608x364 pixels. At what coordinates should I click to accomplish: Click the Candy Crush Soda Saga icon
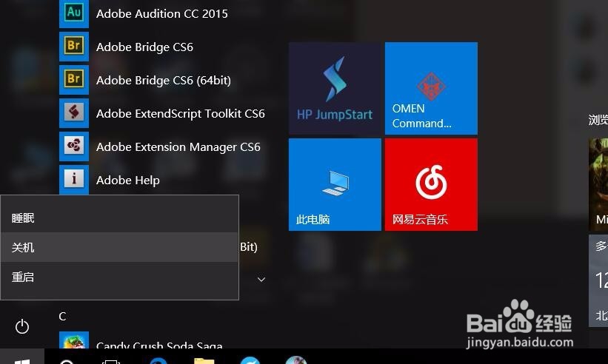(73, 340)
